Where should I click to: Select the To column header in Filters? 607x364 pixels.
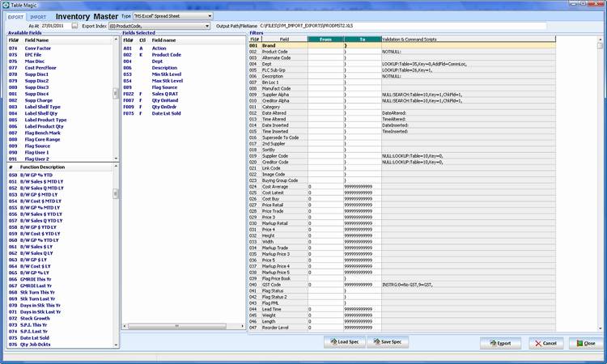[x=363, y=39]
